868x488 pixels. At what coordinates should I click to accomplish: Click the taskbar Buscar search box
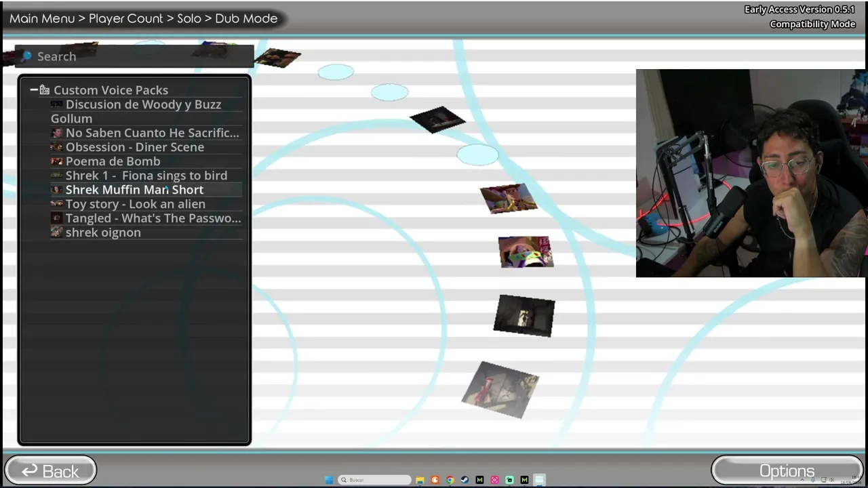tap(375, 480)
